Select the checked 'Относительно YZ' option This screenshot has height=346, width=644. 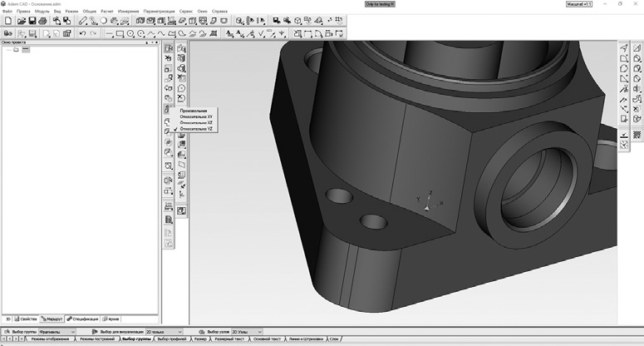point(197,129)
